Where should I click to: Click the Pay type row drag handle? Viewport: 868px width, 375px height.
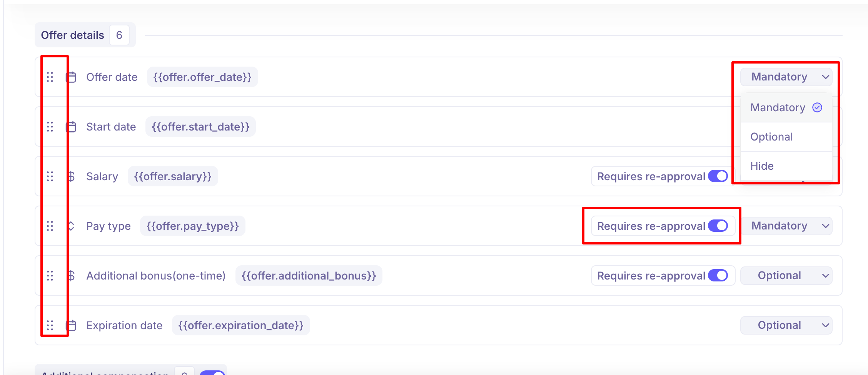click(50, 226)
